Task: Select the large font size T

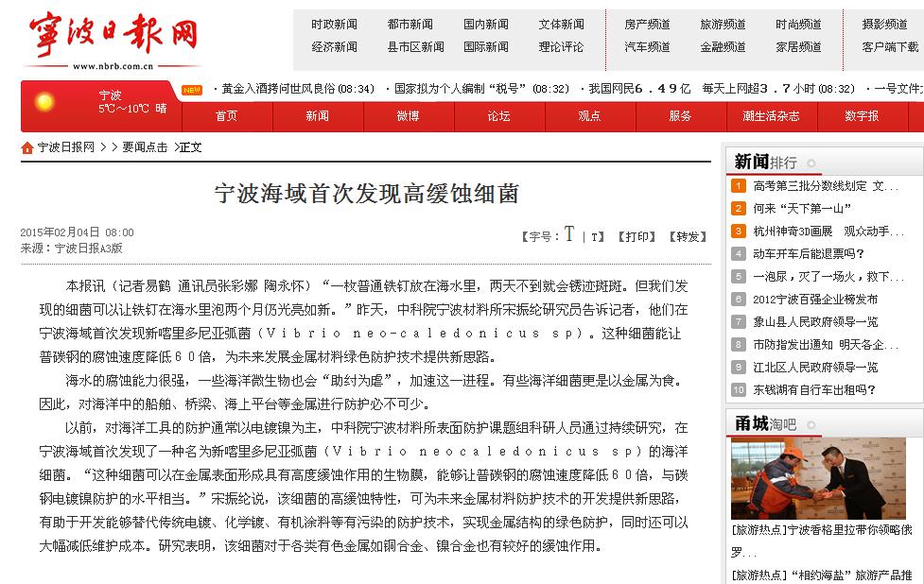Action: point(568,234)
